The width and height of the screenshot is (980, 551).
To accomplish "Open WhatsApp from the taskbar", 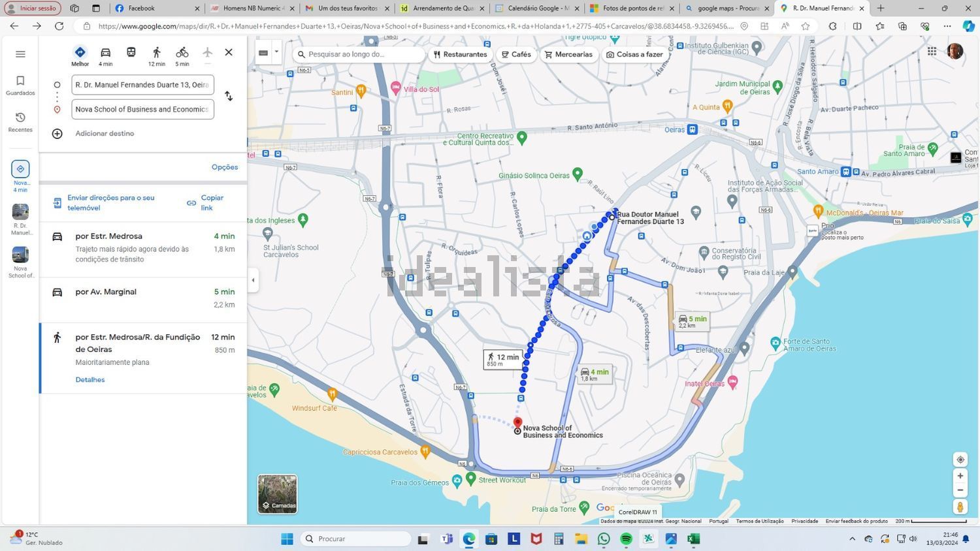I will (604, 539).
